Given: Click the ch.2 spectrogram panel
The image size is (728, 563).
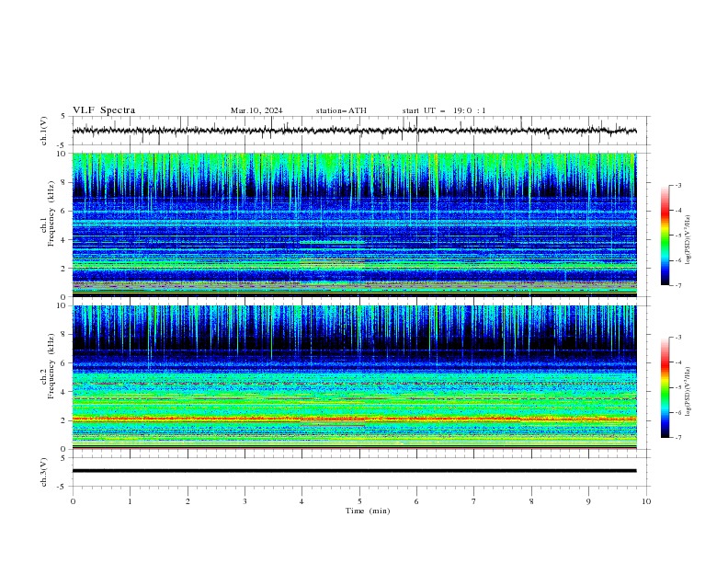Looking at the screenshot, I should pyautogui.click(x=354, y=377).
